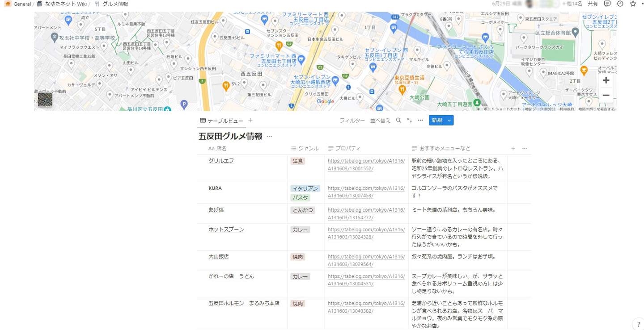Click カレー tag in ホットスプーン row

point(300,230)
